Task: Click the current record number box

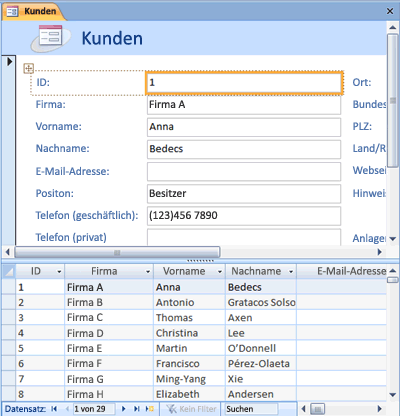Action: [94, 409]
